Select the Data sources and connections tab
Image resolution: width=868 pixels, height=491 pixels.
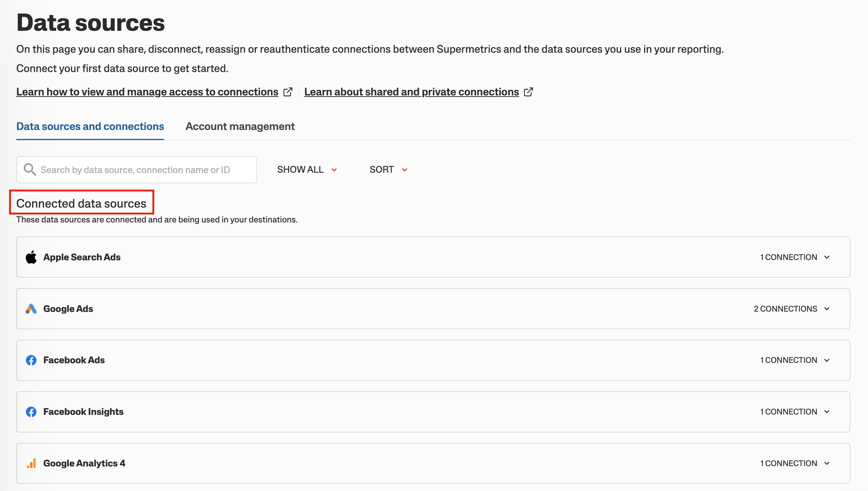(x=90, y=126)
